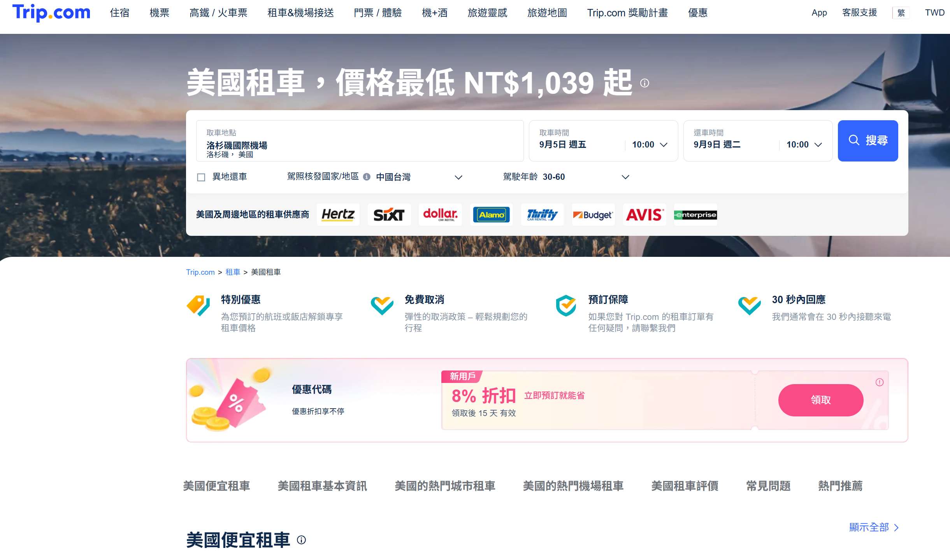Click the Alamo supplier logo

click(491, 214)
